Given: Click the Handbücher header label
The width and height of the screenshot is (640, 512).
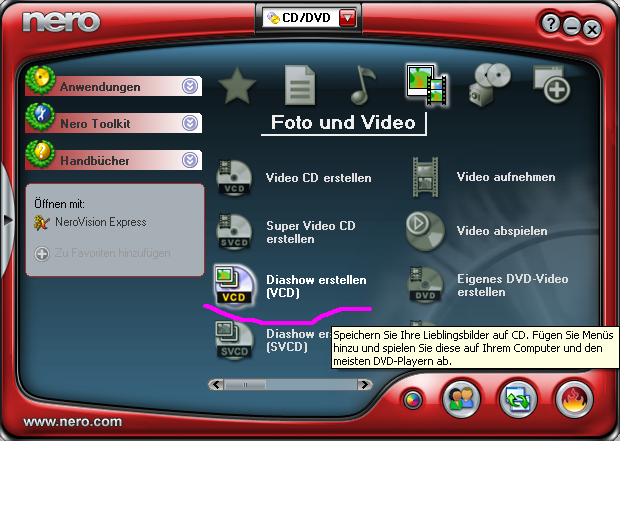Looking at the screenshot, I should click(95, 161).
